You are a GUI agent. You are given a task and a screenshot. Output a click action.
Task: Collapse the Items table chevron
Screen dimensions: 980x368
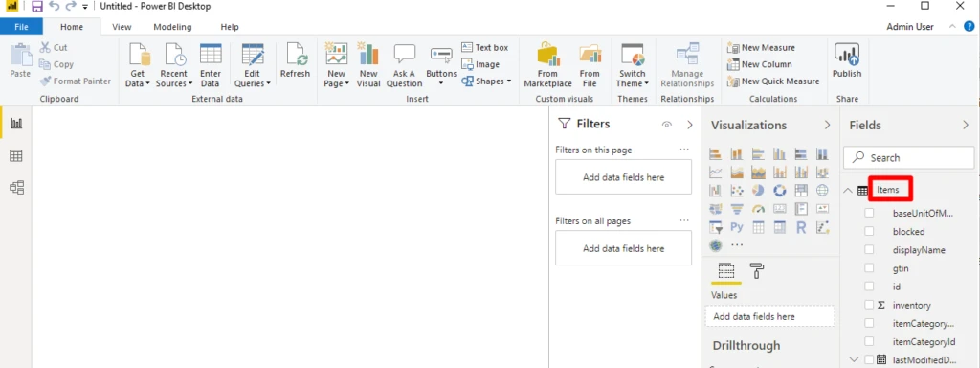coord(848,191)
